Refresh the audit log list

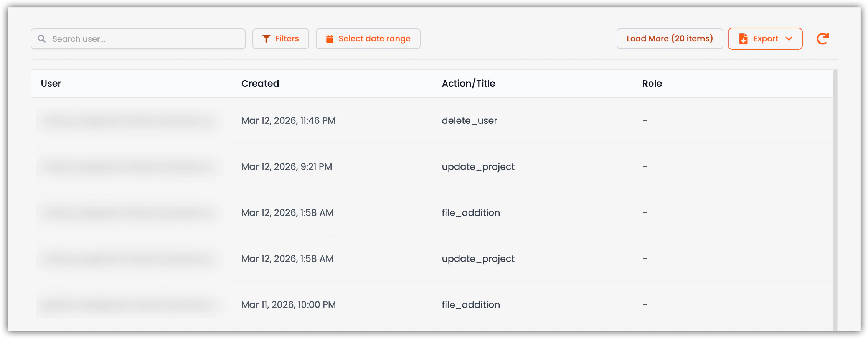(x=823, y=39)
